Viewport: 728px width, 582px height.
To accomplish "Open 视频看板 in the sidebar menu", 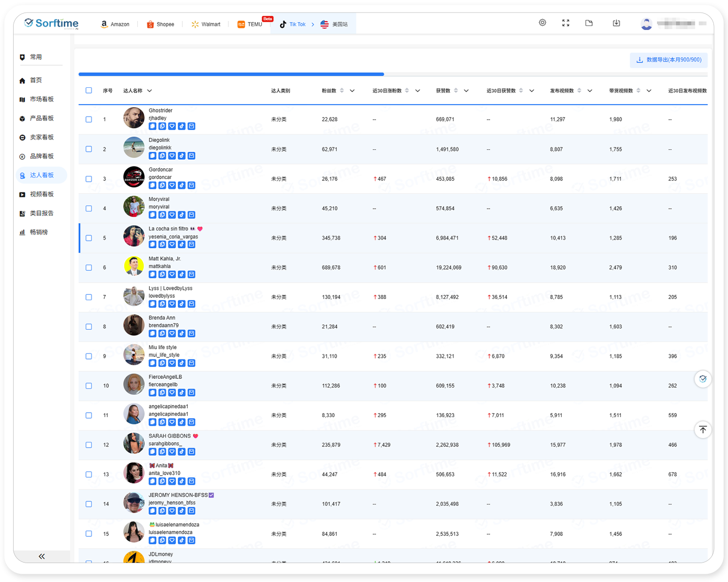I will [41, 194].
